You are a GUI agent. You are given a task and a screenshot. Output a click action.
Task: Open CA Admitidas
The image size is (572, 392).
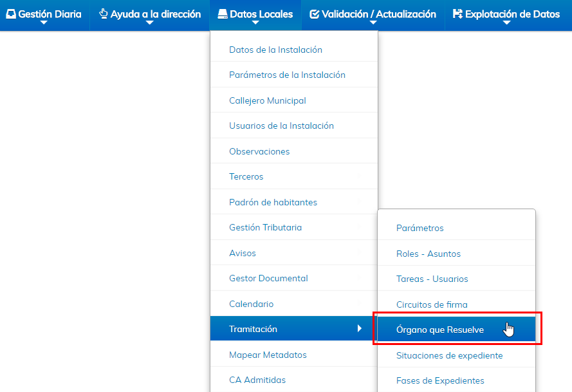[x=294, y=380]
